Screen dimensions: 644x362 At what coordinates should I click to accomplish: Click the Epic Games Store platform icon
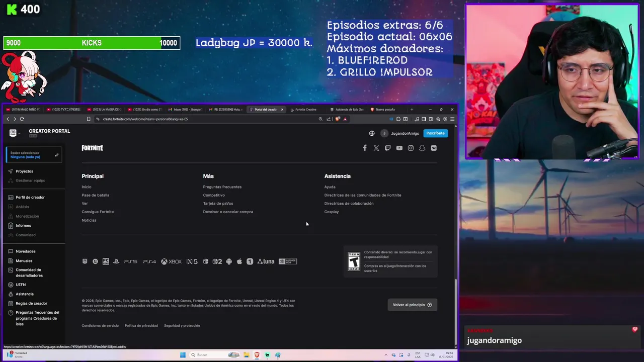pos(85,261)
